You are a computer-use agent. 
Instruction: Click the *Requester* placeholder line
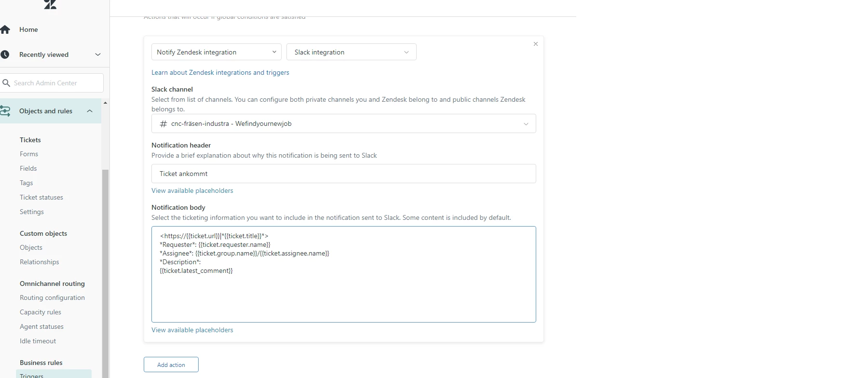[x=215, y=244]
